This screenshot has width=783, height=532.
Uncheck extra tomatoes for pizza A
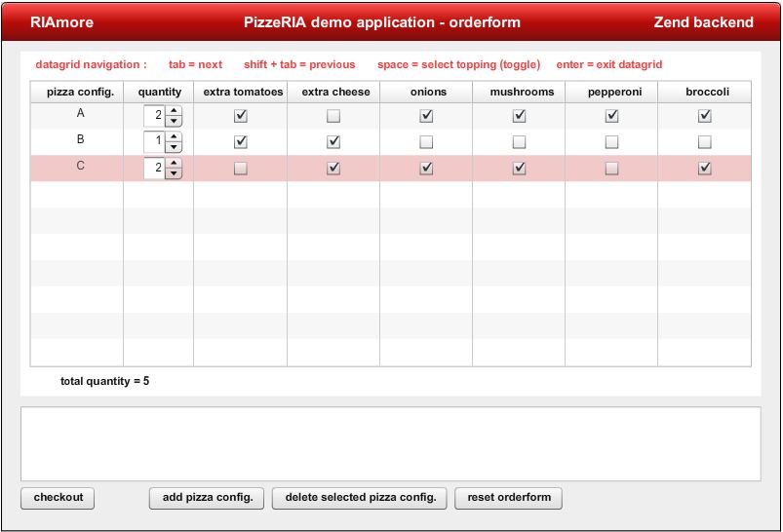pyautogui.click(x=241, y=116)
